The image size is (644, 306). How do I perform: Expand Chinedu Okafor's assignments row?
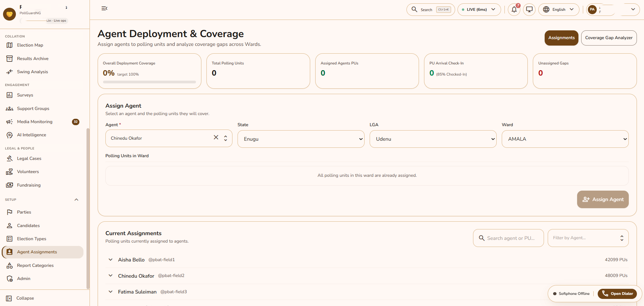(110, 276)
